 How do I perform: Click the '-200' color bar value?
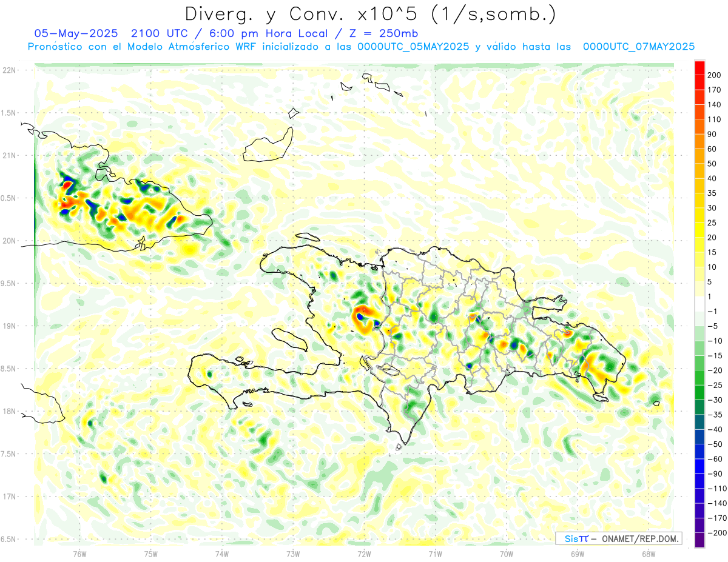click(716, 534)
